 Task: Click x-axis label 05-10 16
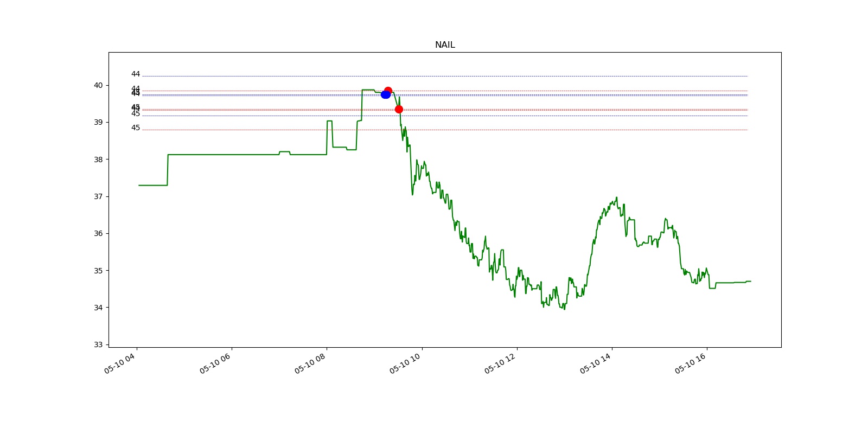point(690,363)
